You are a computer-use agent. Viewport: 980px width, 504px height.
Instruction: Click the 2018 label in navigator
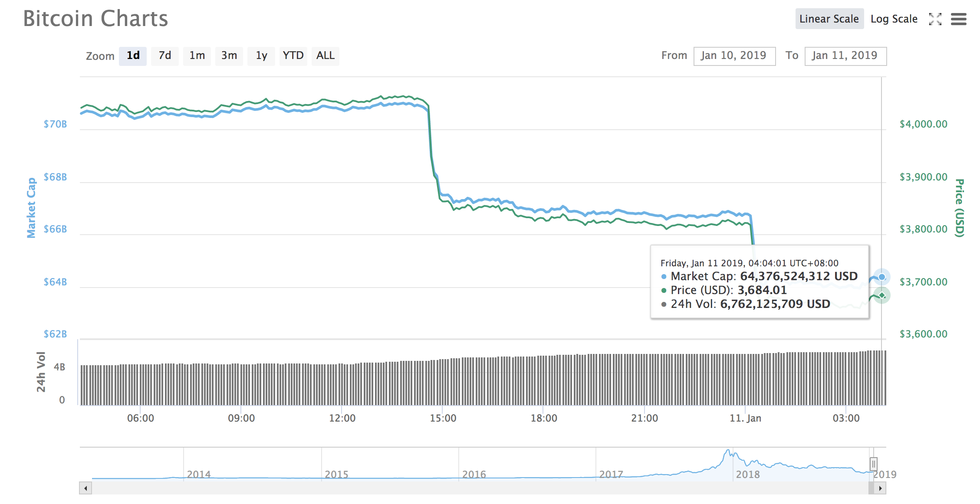748,475
